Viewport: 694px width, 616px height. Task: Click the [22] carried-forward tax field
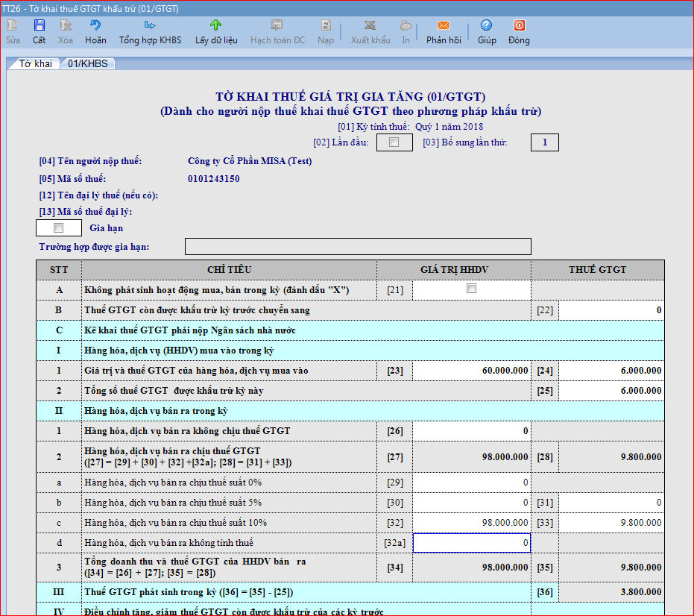tap(611, 310)
